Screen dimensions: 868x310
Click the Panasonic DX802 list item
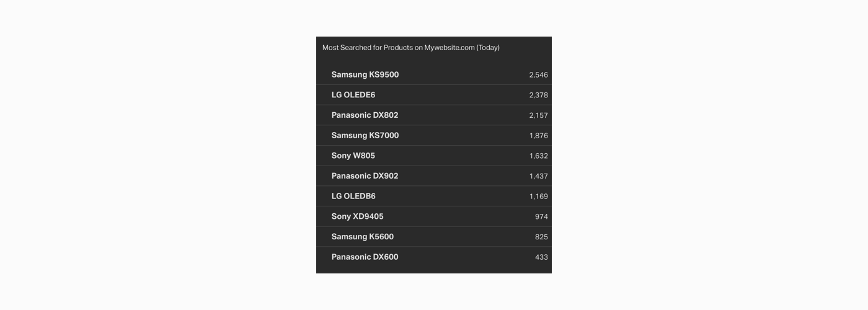click(434, 115)
